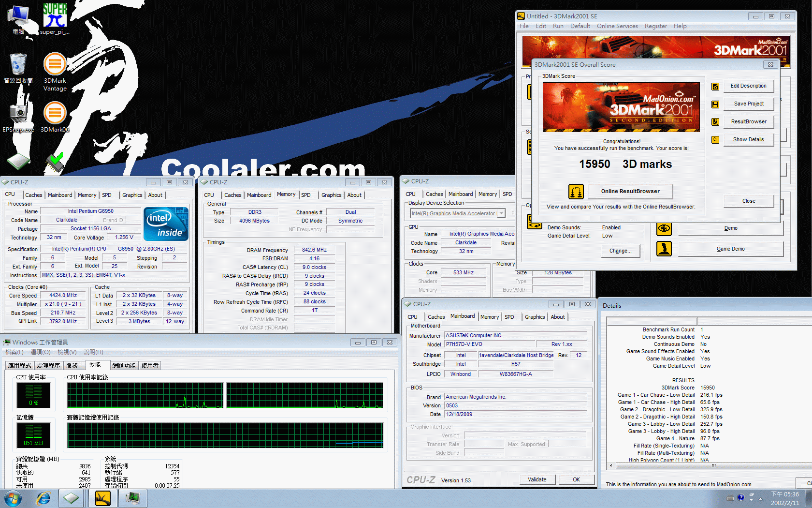
Task: Open the super_pi desktop icon
Action: pos(55,19)
